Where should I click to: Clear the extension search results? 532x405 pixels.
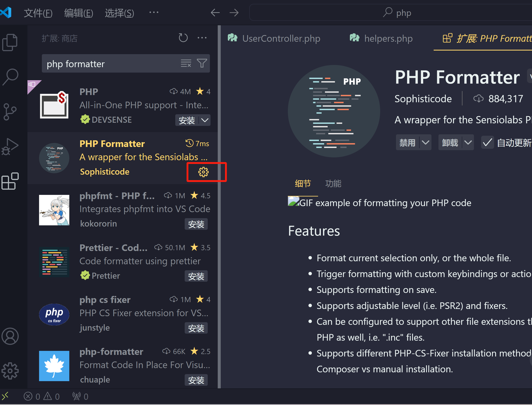tap(185, 63)
